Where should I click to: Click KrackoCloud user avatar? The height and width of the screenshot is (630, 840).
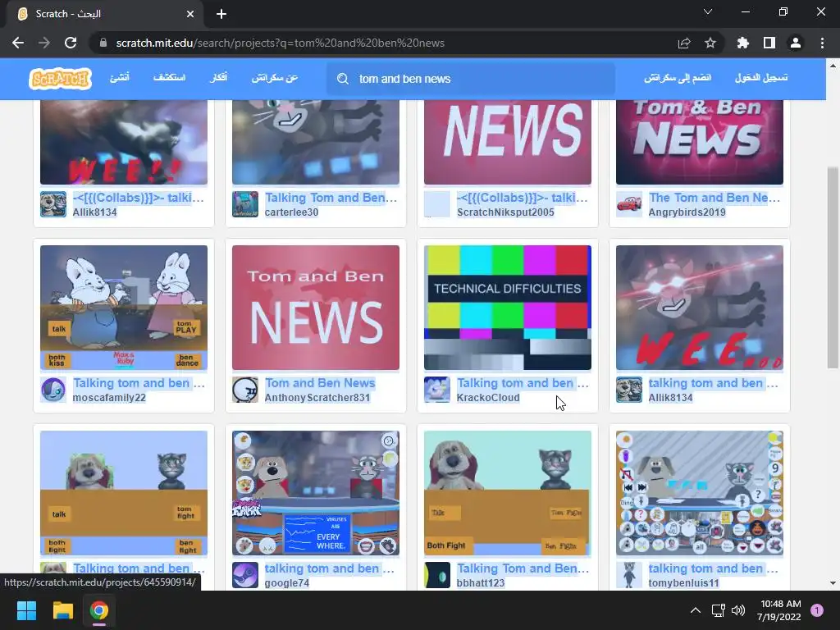pyautogui.click(x=437, y=390)
